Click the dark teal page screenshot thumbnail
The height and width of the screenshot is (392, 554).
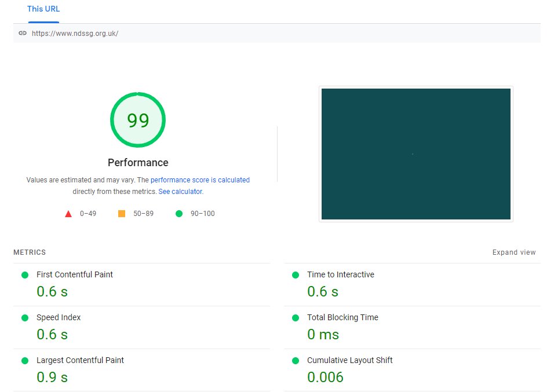pyautogui.click(x=416, y=154)
